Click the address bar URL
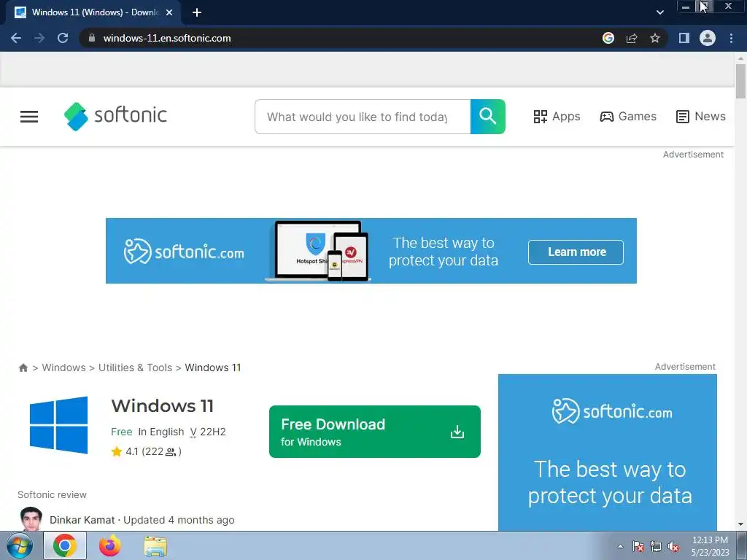This screenshot has height=560, width=747. pos(167,38)
